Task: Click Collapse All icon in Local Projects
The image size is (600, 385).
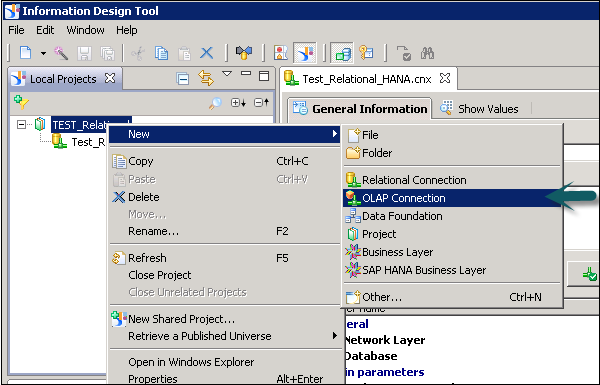Action: coord(183,78)
